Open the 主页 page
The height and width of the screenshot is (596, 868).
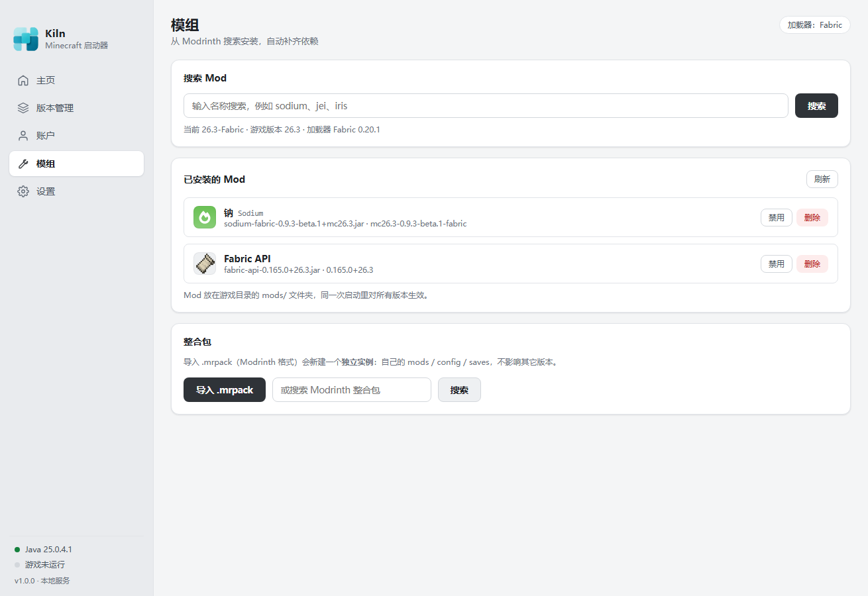pyautogui.click(x=76, y=81)
